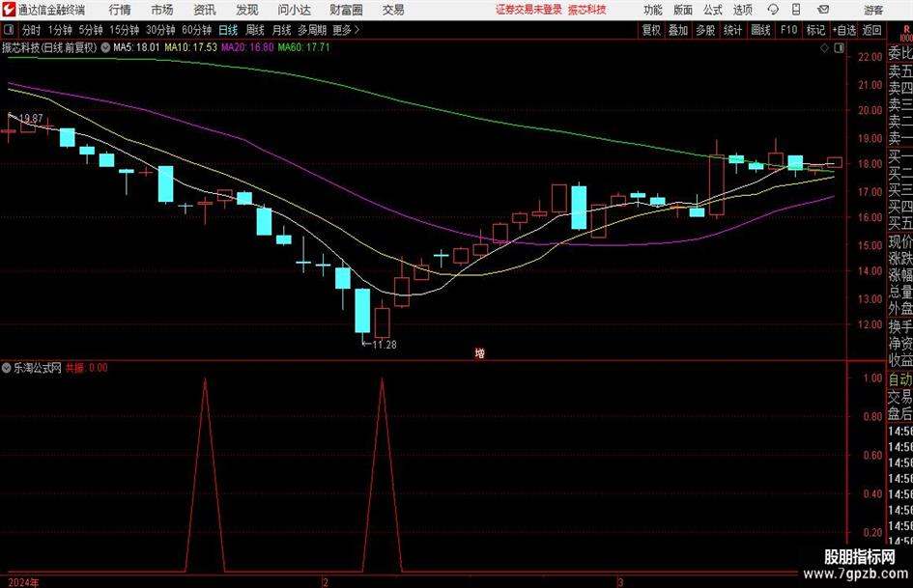The width and height of the screenshot is (913, 588).
Task: Click the 19.87 high price label
Action: click(31, 118)
